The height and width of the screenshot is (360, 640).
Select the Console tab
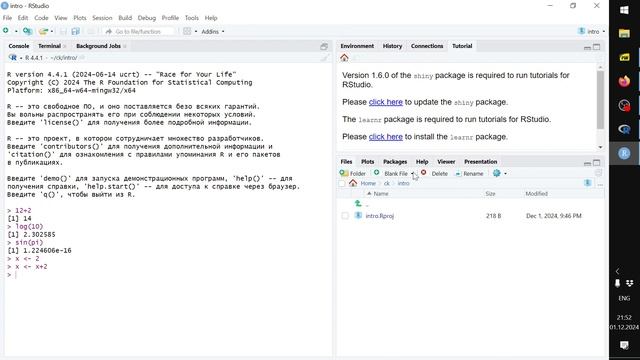19,46
